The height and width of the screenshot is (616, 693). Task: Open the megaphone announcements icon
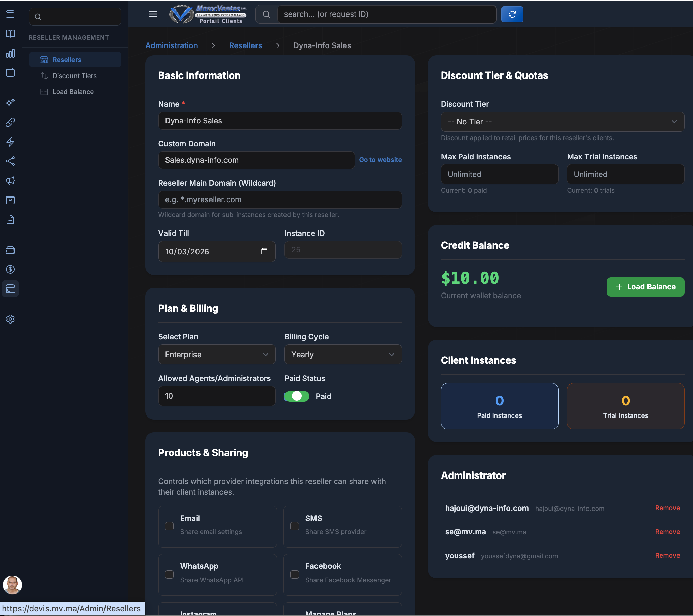pyautogui.click(x=10, y=181)
